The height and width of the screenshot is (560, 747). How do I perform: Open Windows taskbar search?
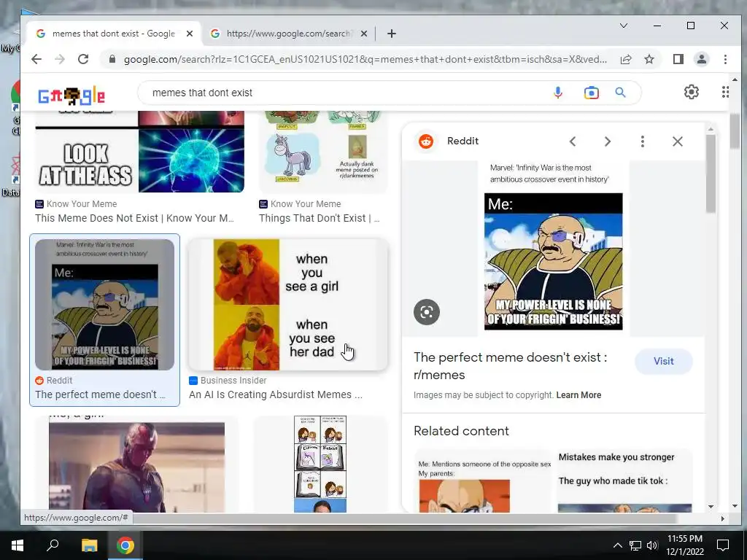[53, 545]
